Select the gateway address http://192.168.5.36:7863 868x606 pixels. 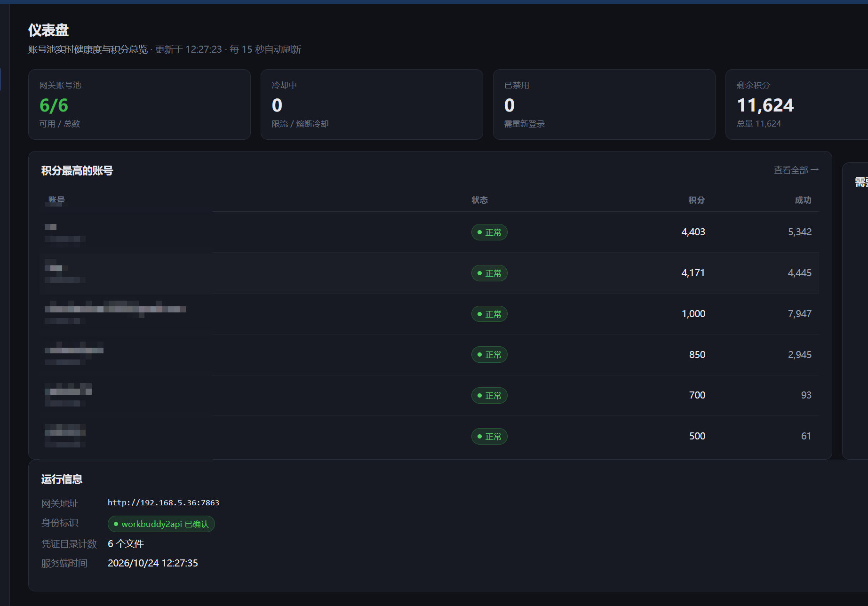pyautogui.click(x=163, y=502)
